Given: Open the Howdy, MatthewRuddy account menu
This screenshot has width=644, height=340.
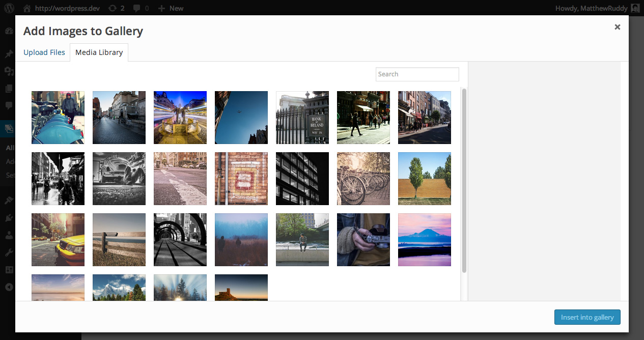Looking at the screenshot, I should point(598,8).
